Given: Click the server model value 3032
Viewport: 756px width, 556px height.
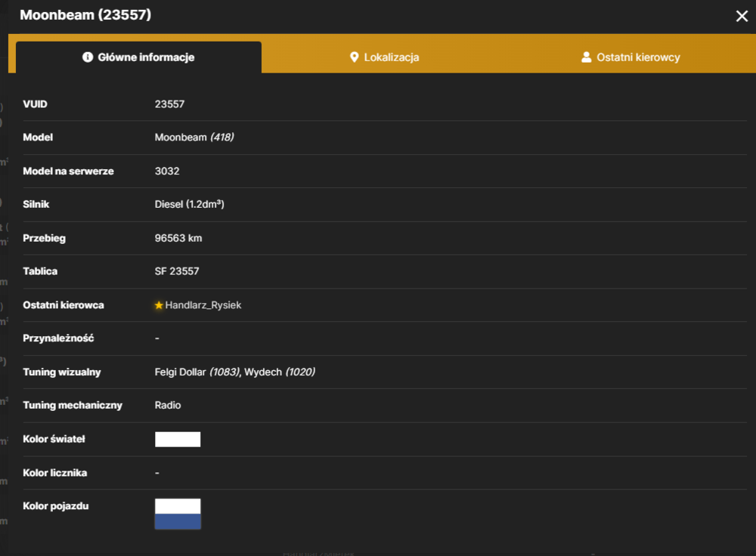Looking at the screenshot, I should pyautogui.click(x=167, y=171).
